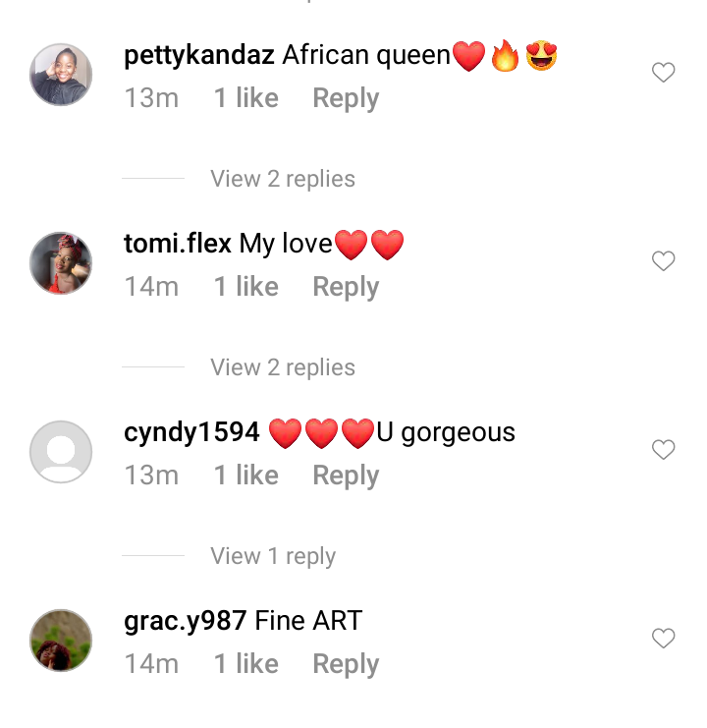Like pettykandaz's African queen comment

coord(663,72)
